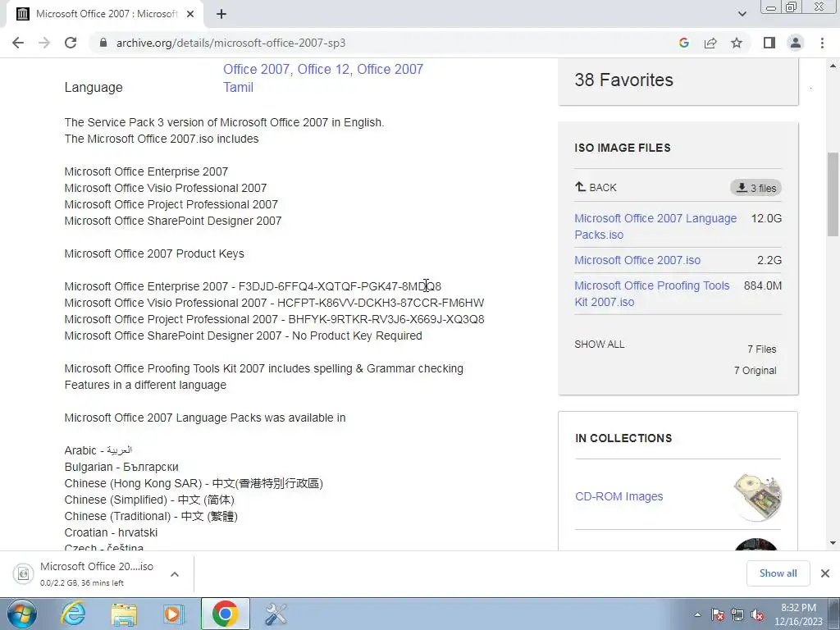Click the address bar URL
The width and height of the screenshot is (840, 630).
[231, 43]
